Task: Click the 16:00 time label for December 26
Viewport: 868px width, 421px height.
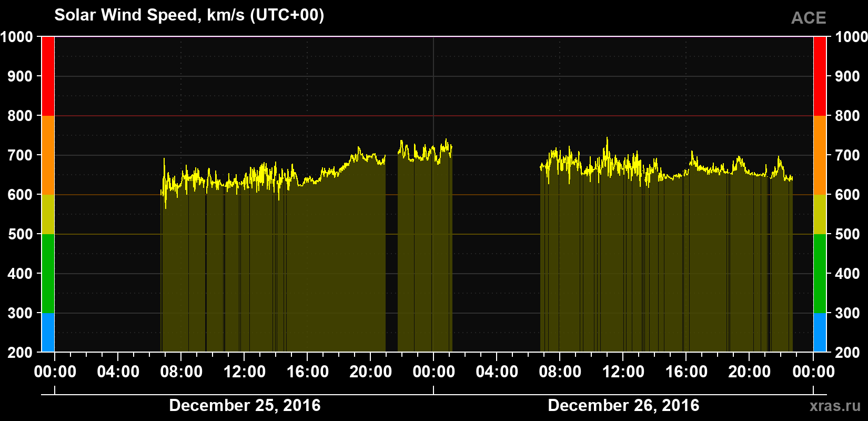Action: point(687,372)
